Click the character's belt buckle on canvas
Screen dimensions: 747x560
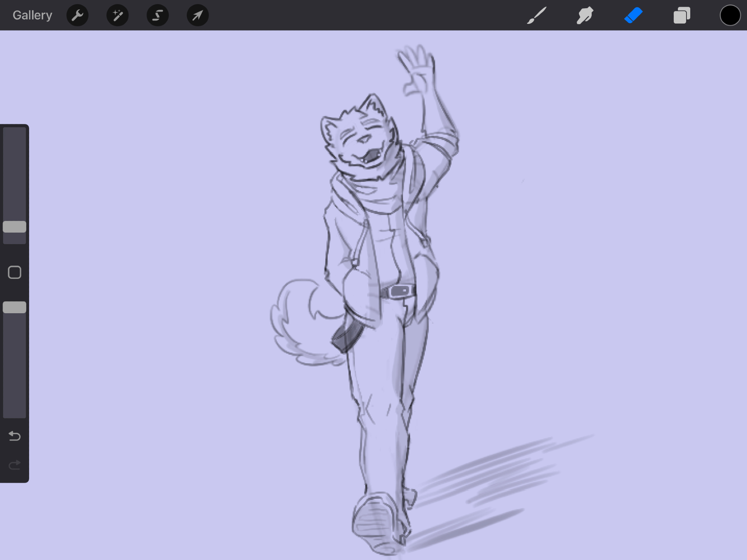click(400, 291)
